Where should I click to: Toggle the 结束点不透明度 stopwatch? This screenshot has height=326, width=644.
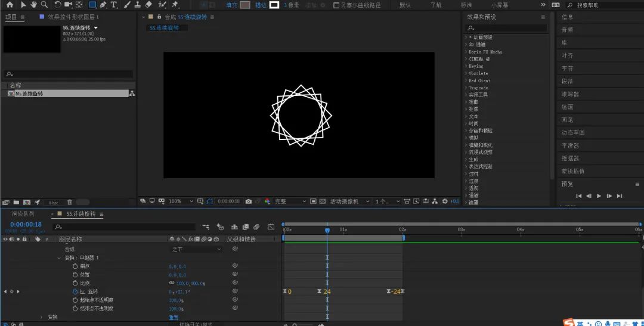75,308
